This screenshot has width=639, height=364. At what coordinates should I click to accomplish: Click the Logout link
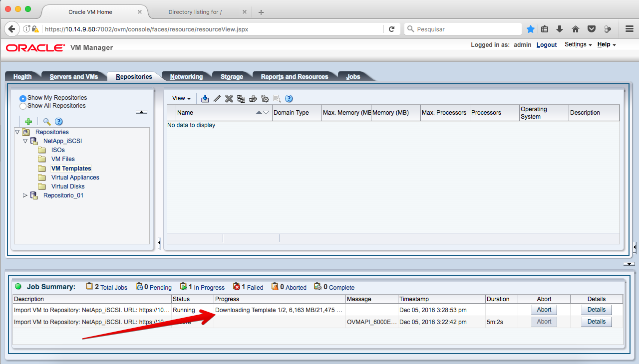click(547, 45)
